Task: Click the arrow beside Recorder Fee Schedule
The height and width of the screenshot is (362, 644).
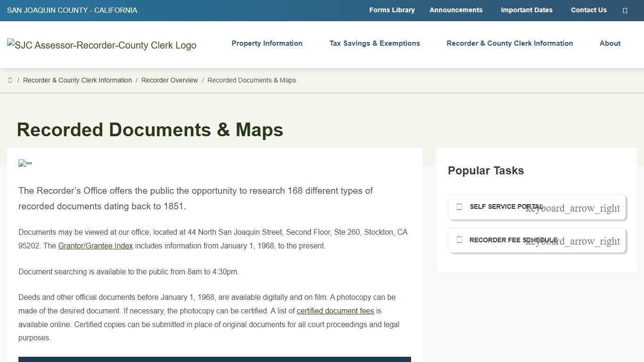Action: coord(572,241)
